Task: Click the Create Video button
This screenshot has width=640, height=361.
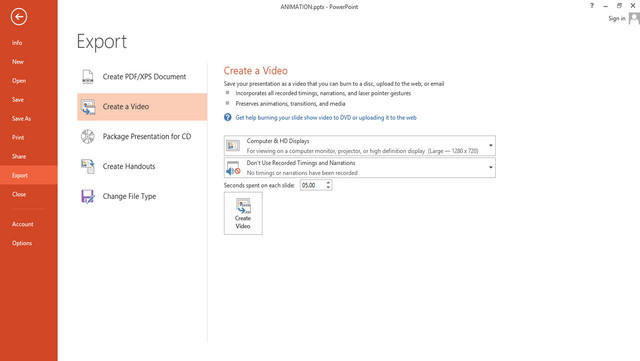Action: [x=243, y=213]
